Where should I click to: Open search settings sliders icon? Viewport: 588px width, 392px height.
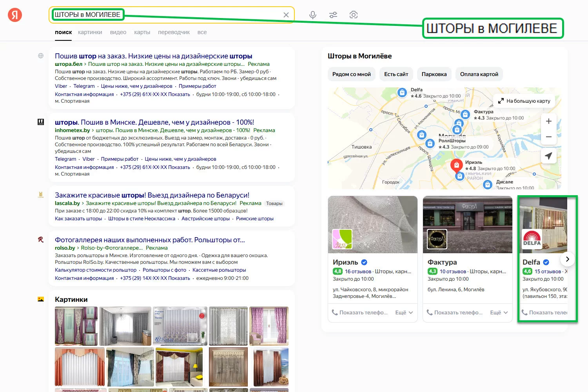[x=333, y=15]
